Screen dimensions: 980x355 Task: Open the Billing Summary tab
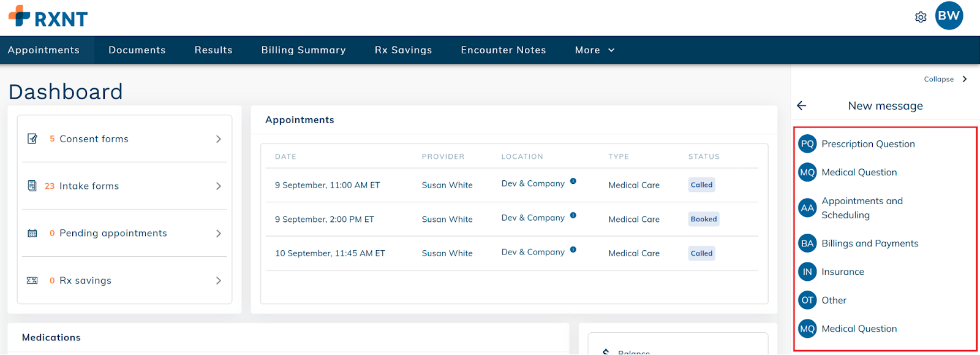pyautogui.click(x=303, y=50)
